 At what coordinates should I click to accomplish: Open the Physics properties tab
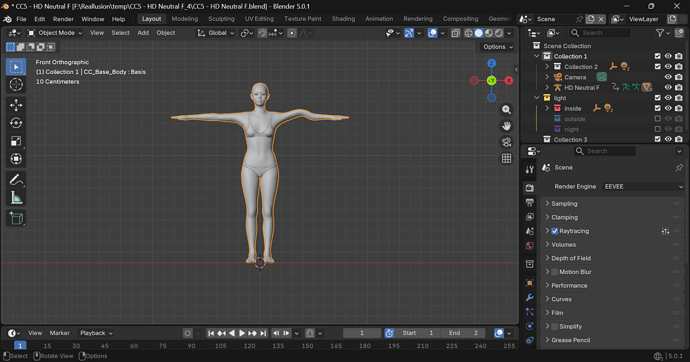click(x=530, y=326)
